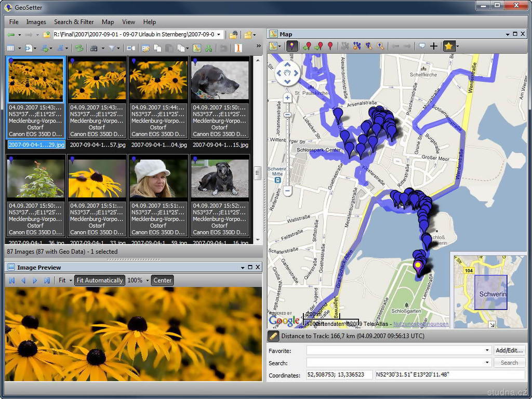Click the black crosshair plus icon
This screenshot has width=532, height=399.
coord(434,46)
